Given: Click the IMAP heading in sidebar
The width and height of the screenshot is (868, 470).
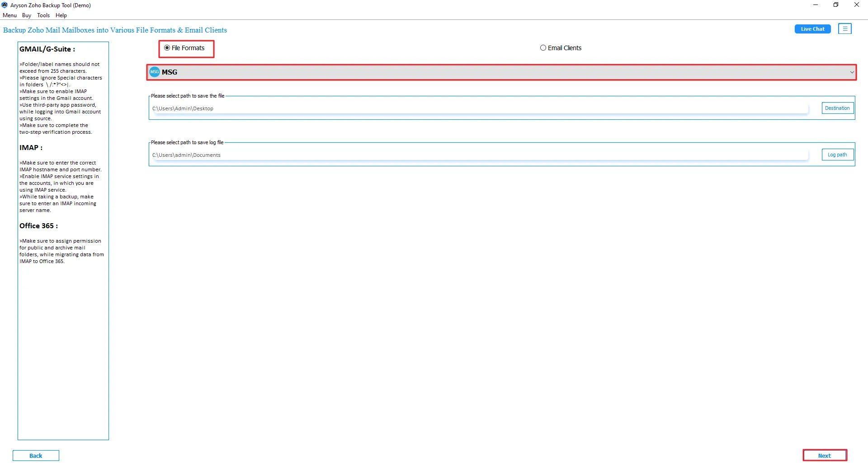Looking at the screenshot, I should (x=31, y=148).
